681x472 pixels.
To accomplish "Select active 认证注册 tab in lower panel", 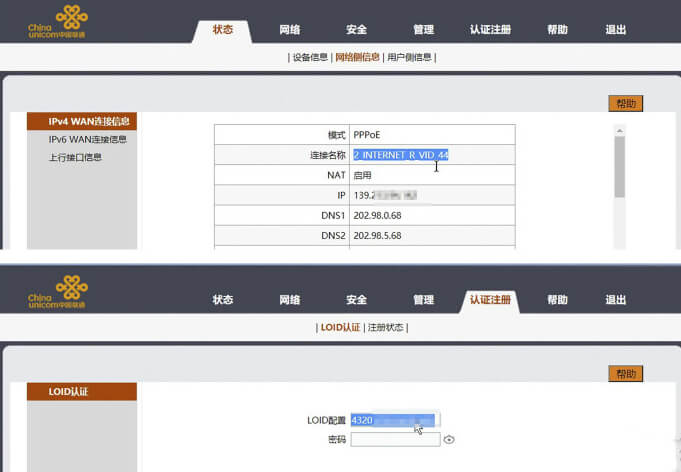I will (490, 300).
